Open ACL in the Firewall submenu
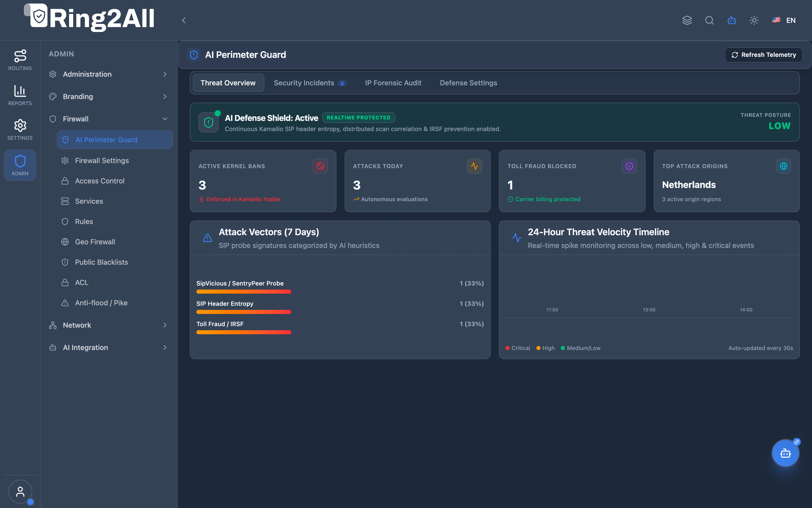Image resolution: width=812 pixels, height=508 pixels. pos(115,282)
